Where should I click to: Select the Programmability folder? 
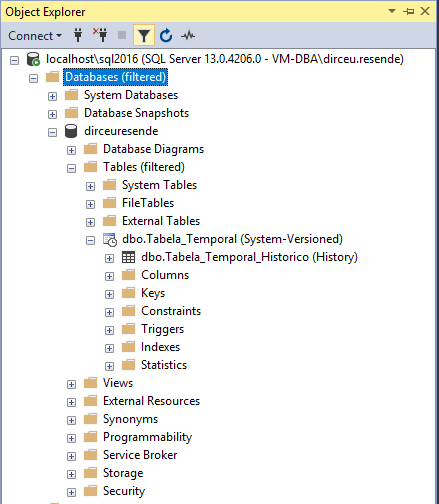[147, 437]
